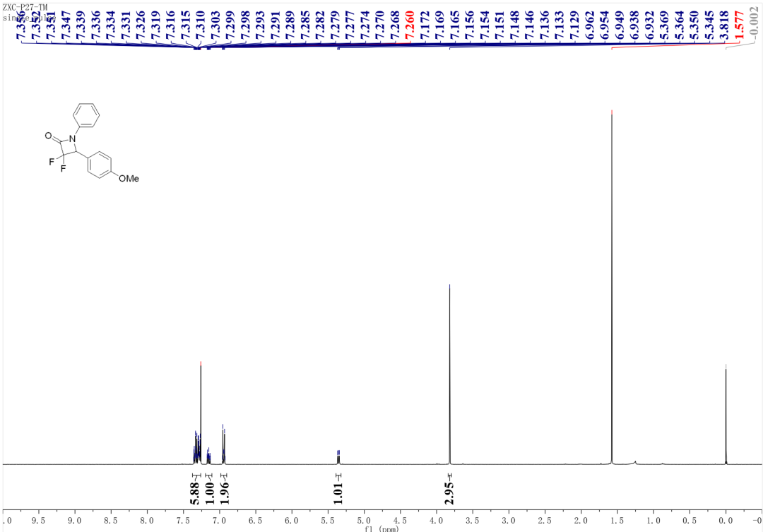Click the 8.0 axis tick label

tap(147, 520)
